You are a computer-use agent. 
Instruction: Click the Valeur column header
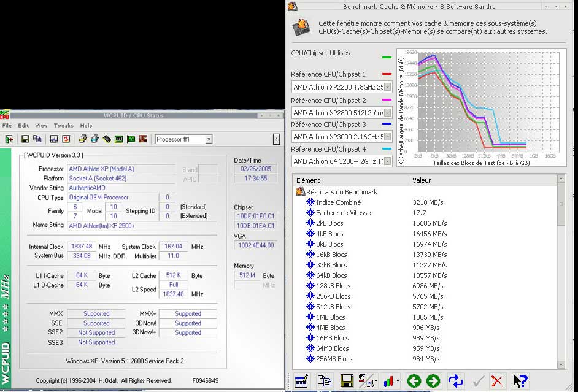coord(483,180)
